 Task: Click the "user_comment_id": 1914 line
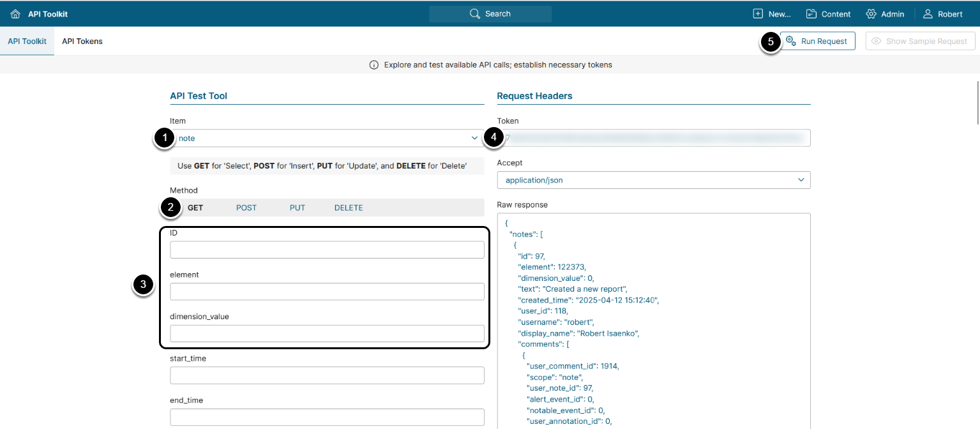click(573, 366)
